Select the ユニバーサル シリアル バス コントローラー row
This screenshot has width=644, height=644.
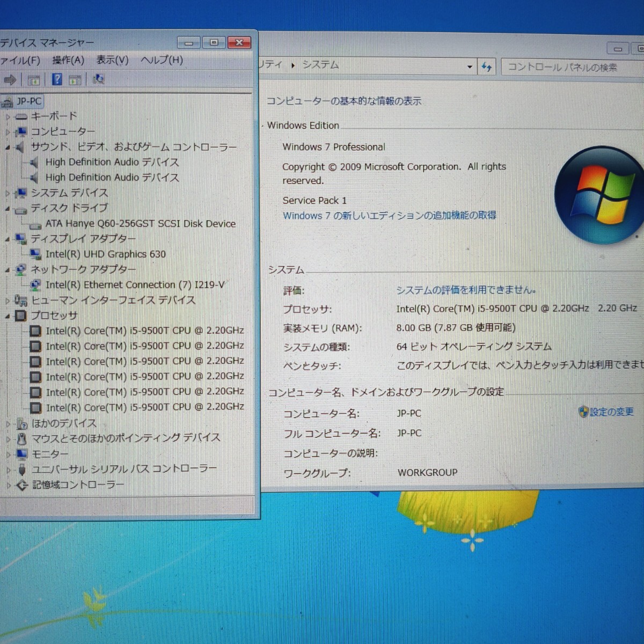(124, 470)
